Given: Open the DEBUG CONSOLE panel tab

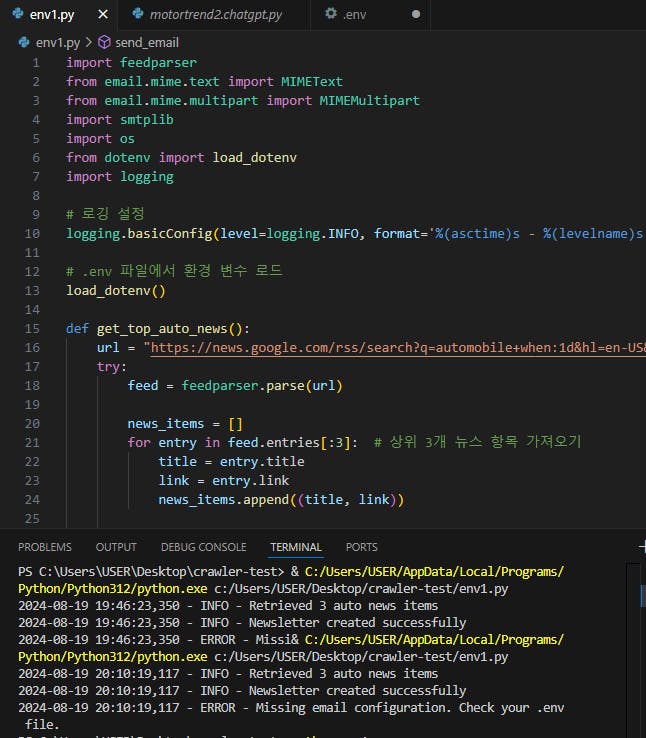Looking at the screenshot, I should [x=203, y=547].
